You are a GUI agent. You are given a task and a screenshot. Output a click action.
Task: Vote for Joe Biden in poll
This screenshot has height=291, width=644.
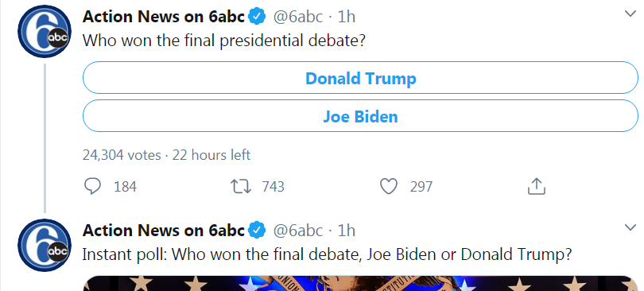(x=360, y=116)
